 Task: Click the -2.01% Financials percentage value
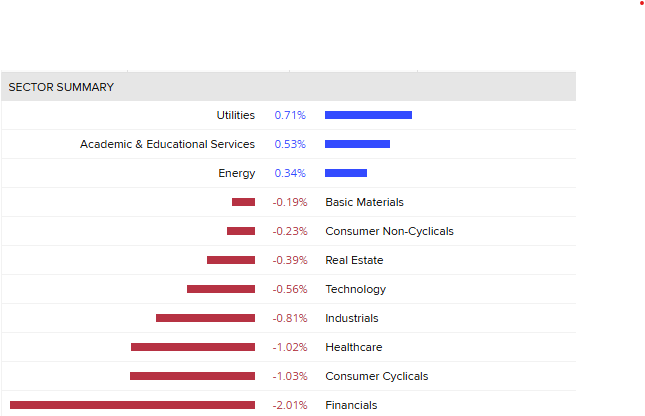click(289, 405)
